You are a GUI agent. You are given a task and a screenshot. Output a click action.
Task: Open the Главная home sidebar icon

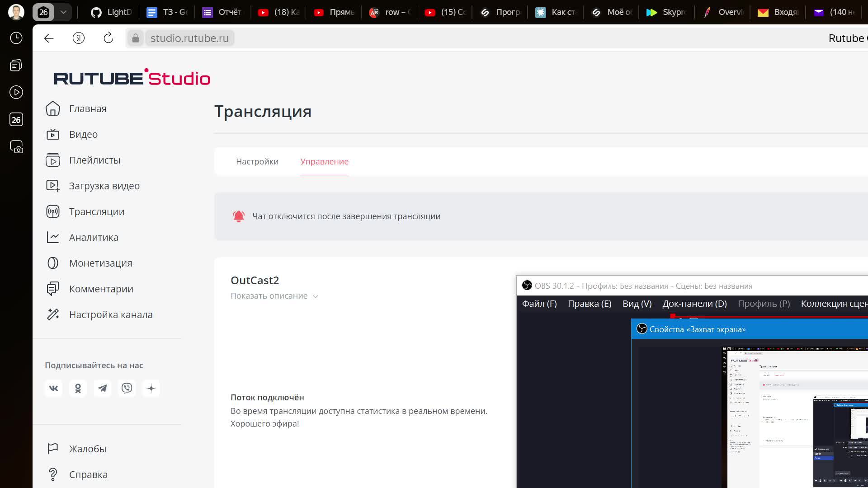coord(53,108)
